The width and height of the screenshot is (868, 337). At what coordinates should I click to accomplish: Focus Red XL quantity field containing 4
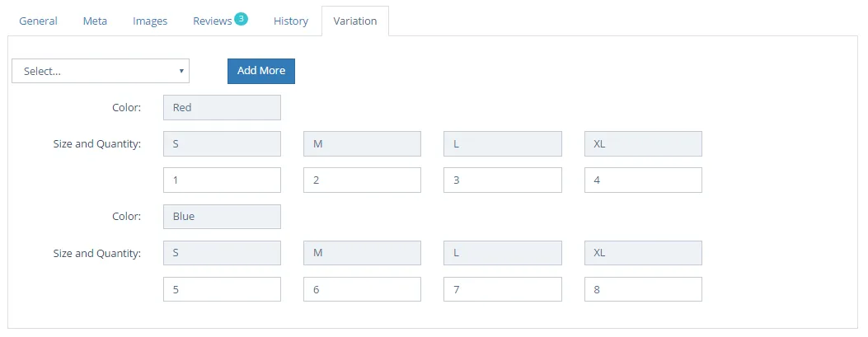(x=643, y=180)
